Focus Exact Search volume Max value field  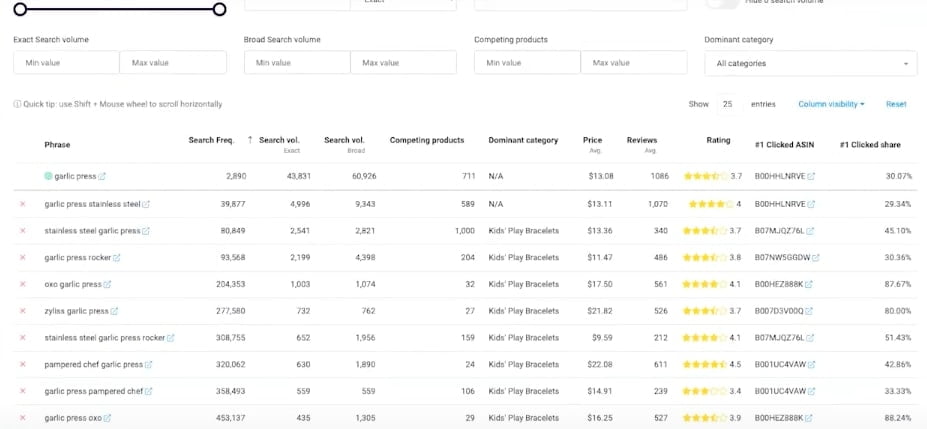click(173, 63)
